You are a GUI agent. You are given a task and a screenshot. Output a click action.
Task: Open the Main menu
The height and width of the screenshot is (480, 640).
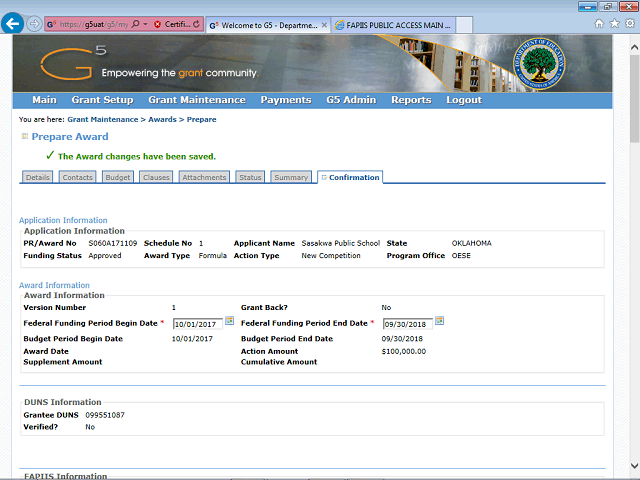pyautogui.click(x=44, y=100)
